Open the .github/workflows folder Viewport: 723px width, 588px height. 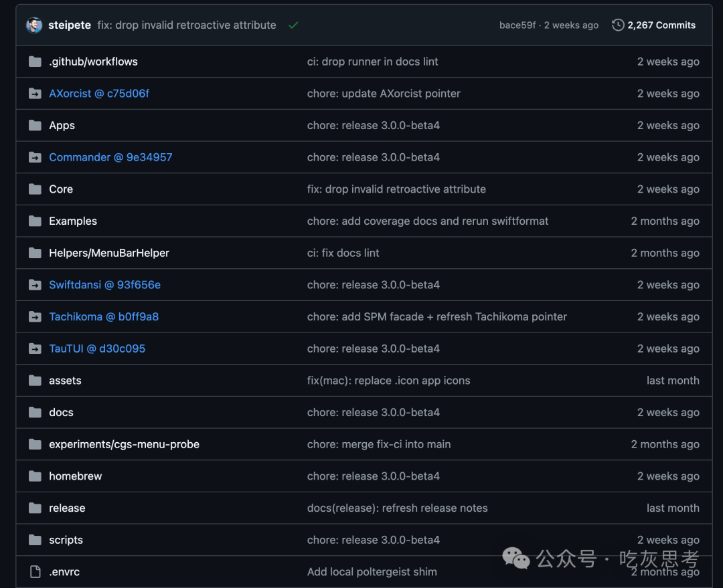click(93, 62)
